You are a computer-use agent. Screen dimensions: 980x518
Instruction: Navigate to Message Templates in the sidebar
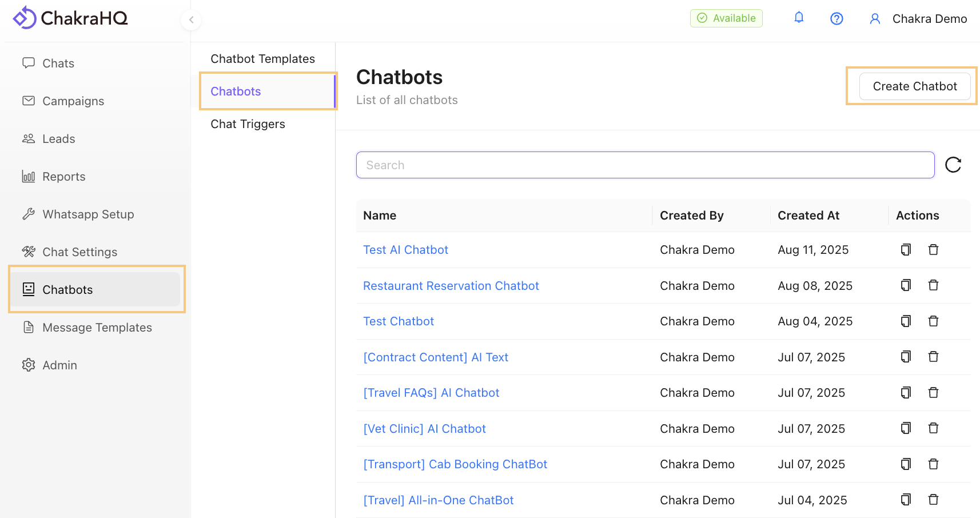pyautogui.click(x=97, y=327)
